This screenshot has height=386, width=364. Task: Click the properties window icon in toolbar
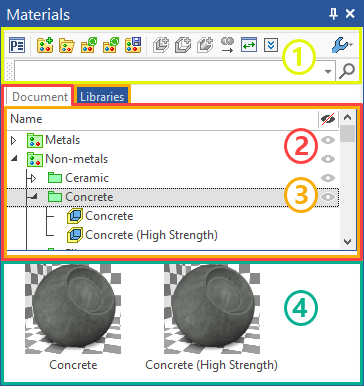click(x=17, y=45)
